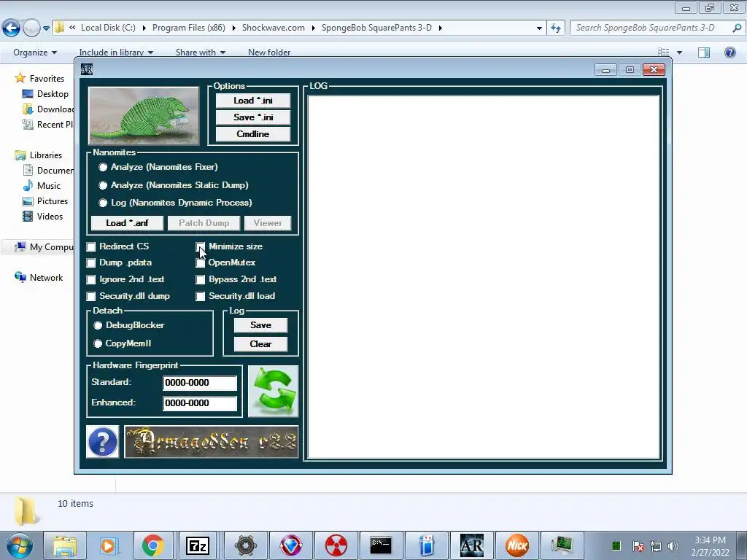Click Explorer back navigation arrow

click(12, 28)
